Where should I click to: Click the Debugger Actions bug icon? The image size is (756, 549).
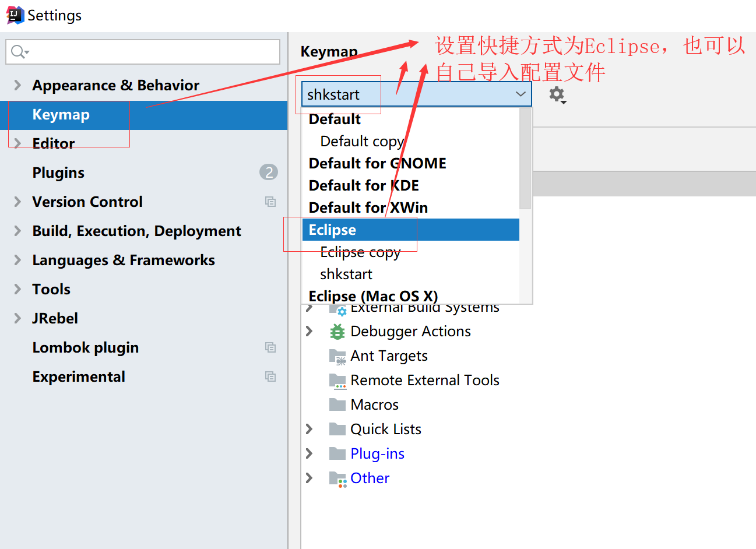tap(337, 332)
